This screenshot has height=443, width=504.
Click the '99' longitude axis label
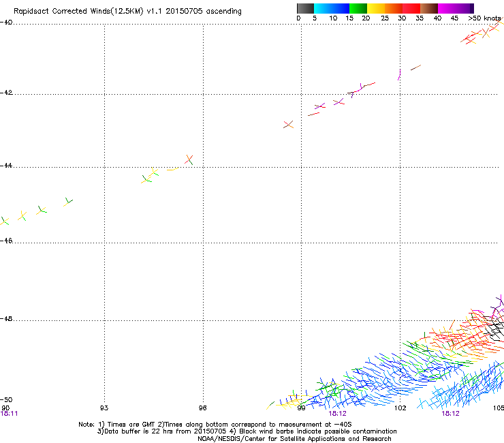[x=301, y=408]
